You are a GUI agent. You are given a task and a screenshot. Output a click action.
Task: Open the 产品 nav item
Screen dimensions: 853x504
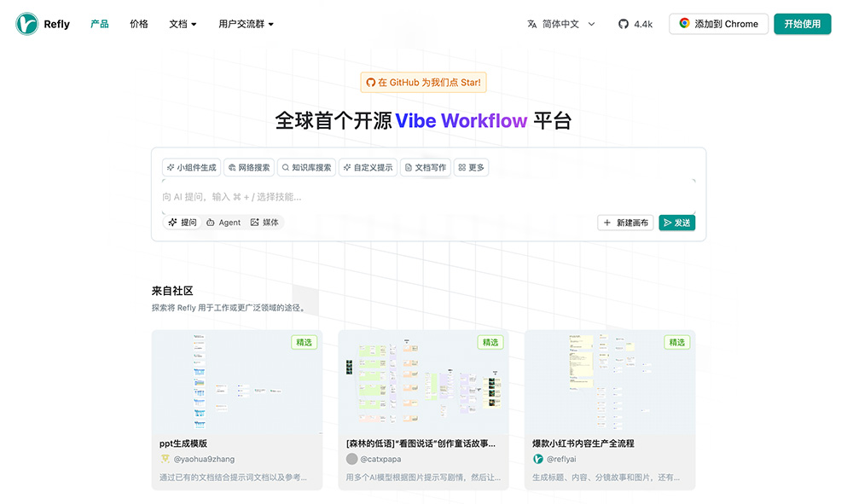pos(100,24)
